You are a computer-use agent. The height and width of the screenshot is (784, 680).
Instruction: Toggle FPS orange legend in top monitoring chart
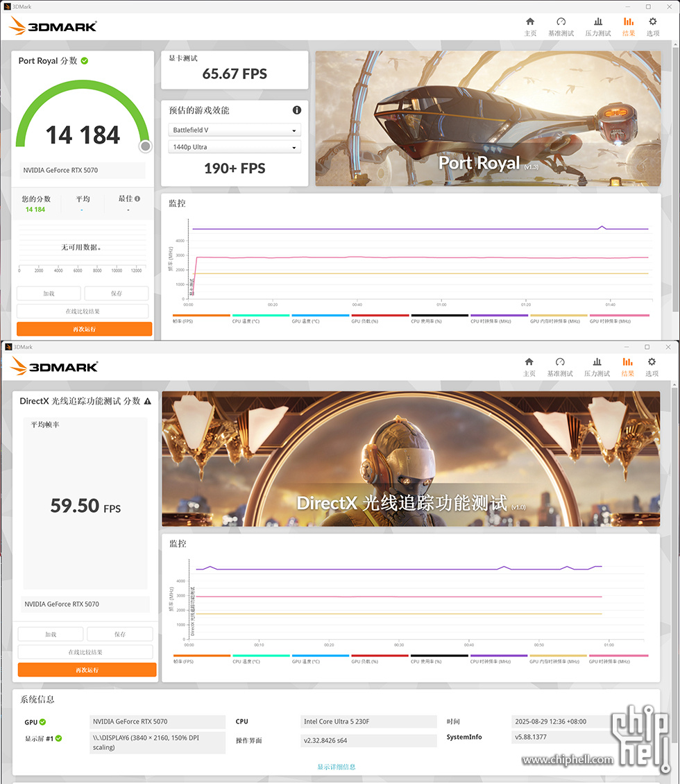click(x=201, y=318)
